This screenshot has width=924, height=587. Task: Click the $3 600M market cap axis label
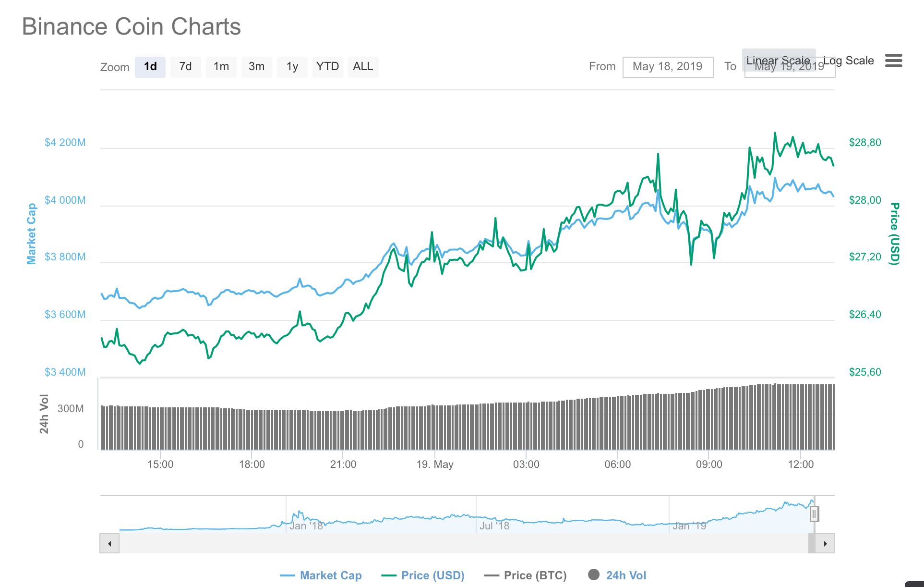pos(65,315)
